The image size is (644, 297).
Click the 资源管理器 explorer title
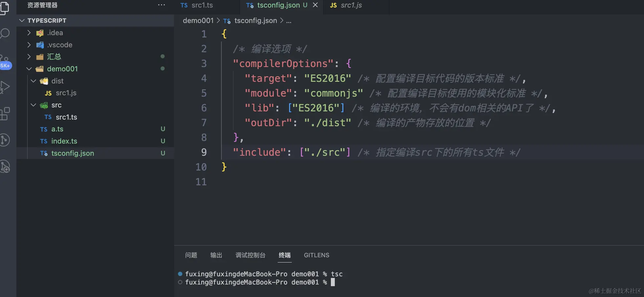point(42,5)
